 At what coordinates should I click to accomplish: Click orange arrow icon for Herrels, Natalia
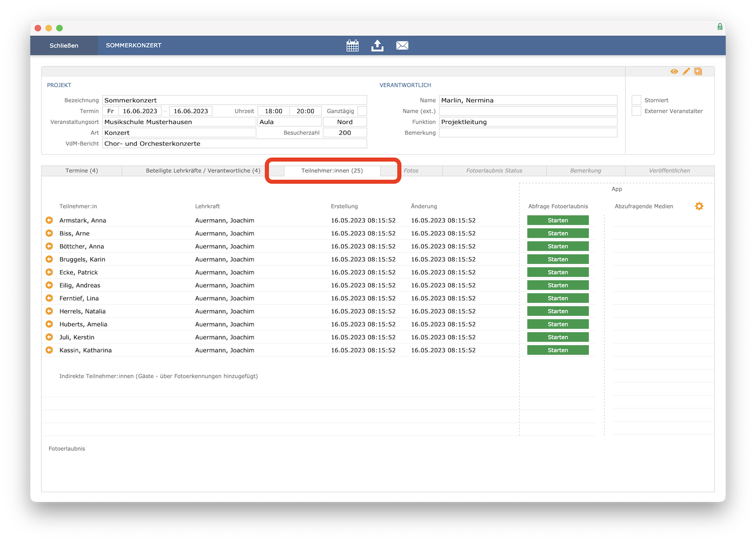click(49, 311)
